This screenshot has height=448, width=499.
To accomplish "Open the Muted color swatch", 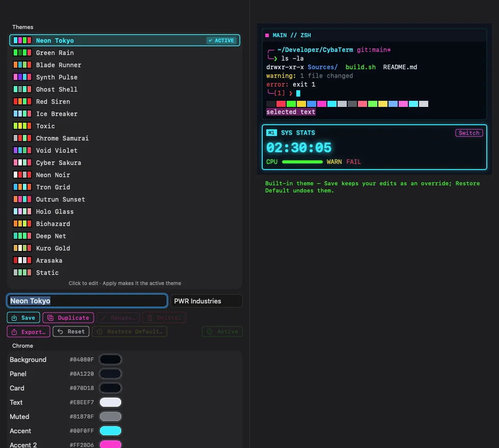I will (110, 416).
